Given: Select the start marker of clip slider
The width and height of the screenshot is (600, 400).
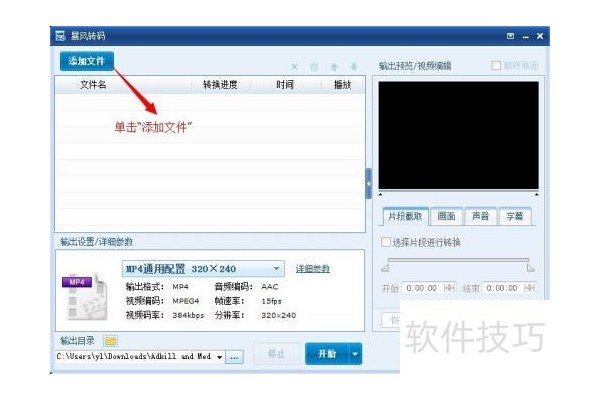Looking at the screenshot, I should tap(385, 268).
